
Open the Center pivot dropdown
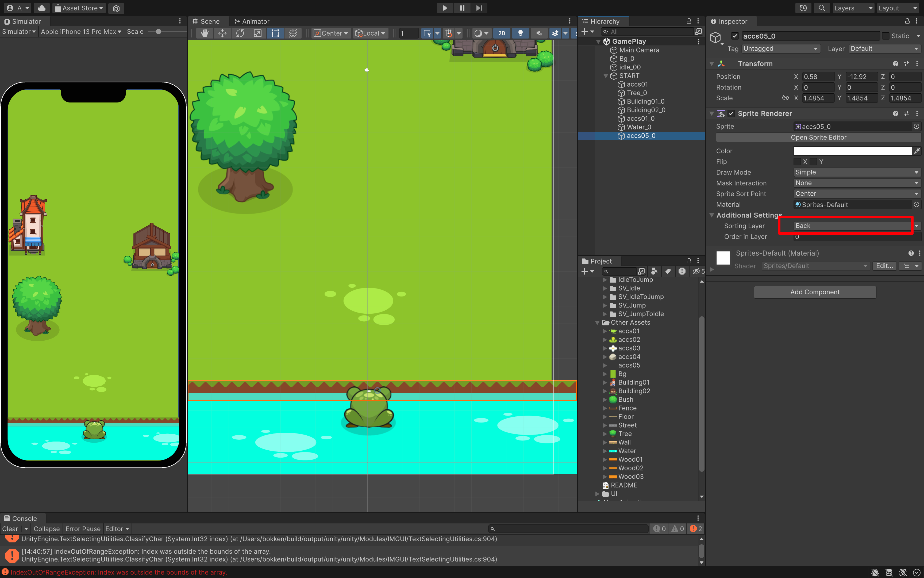coord(331,33)
